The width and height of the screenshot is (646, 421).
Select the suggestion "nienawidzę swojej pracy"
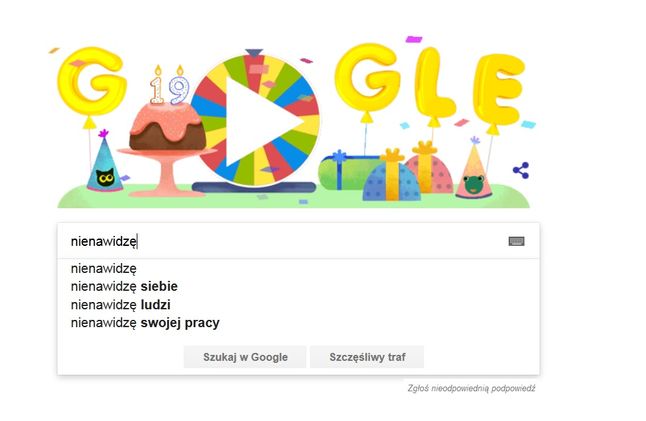pos(145,323)
